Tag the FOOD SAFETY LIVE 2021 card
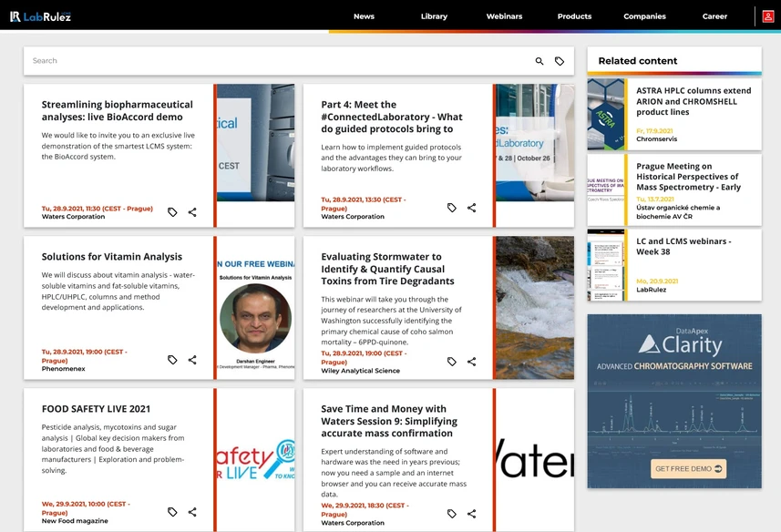781x532 pixels. (x=172, y=512)
